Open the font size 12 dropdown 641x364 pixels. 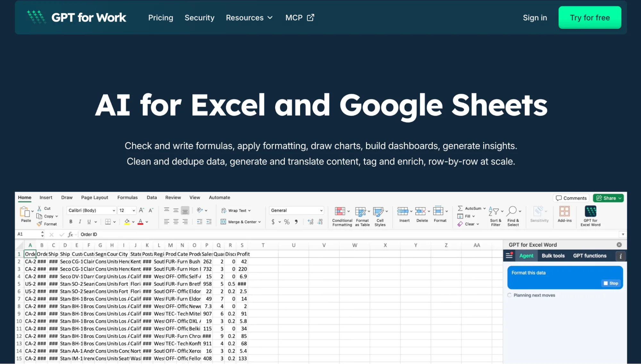[x=127, y=210]
